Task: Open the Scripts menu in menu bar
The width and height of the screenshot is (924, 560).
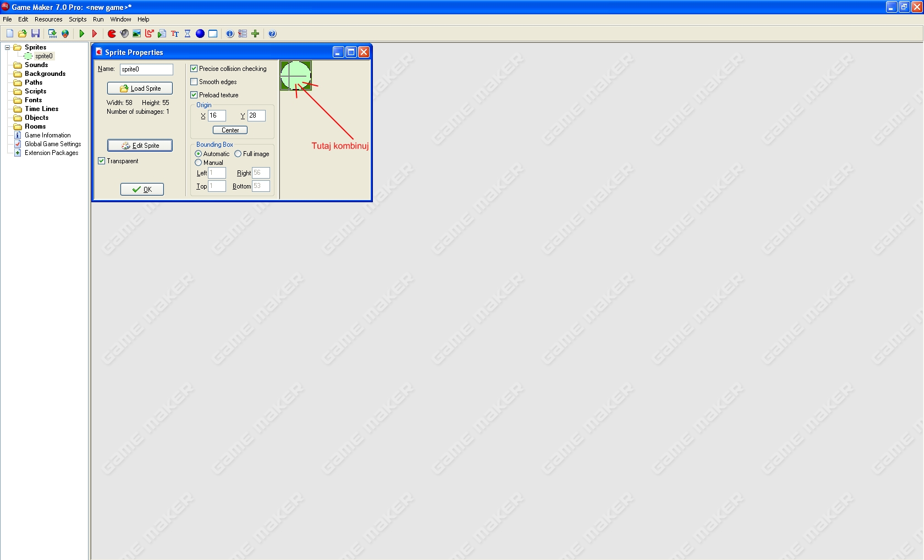Action: point(78,19)
